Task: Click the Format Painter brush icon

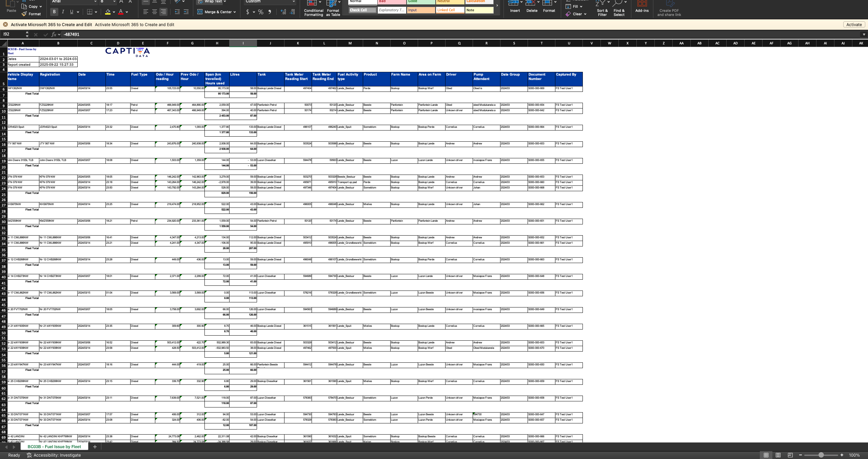Action: click(24, 14)
